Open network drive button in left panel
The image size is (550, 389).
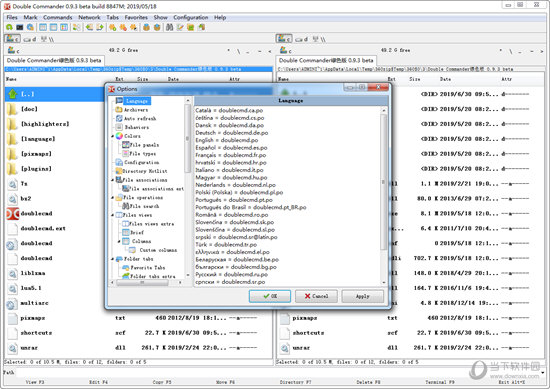tap(47, 39)
